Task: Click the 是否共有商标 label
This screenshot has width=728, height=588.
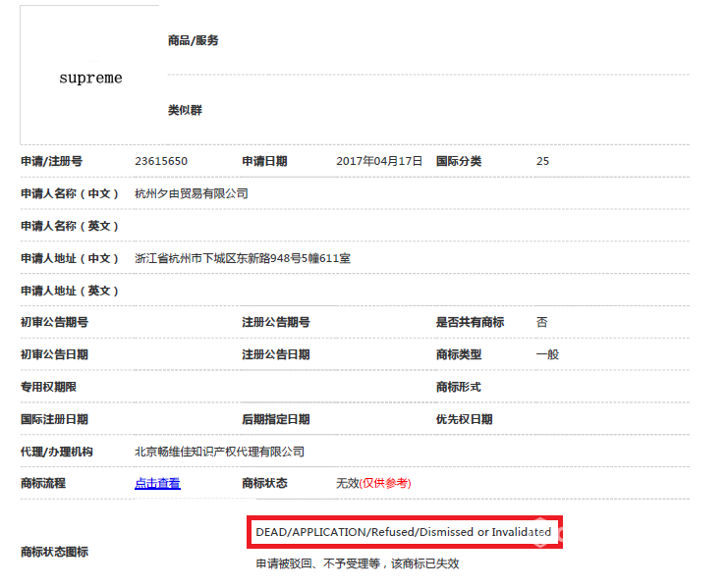Action: [x=470, y=322]
